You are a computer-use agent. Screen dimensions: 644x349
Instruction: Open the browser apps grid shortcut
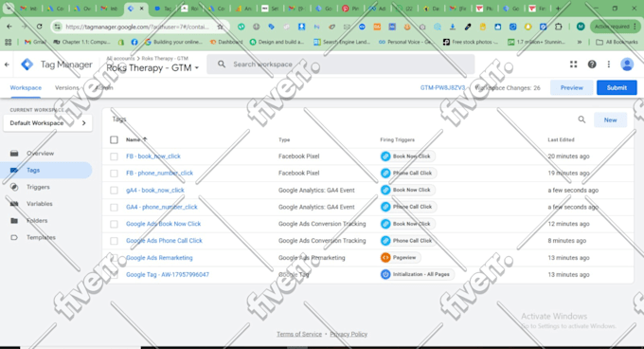9,42
